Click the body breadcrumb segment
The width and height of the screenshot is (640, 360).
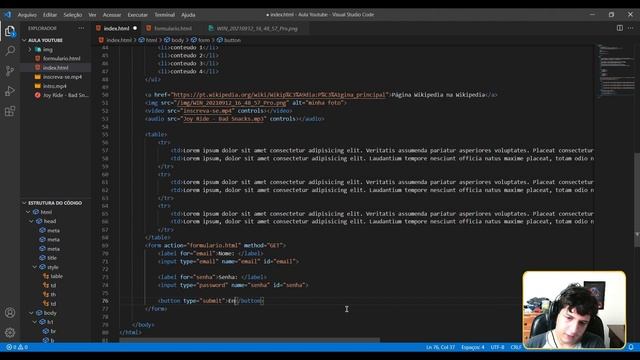pos(177,40)
